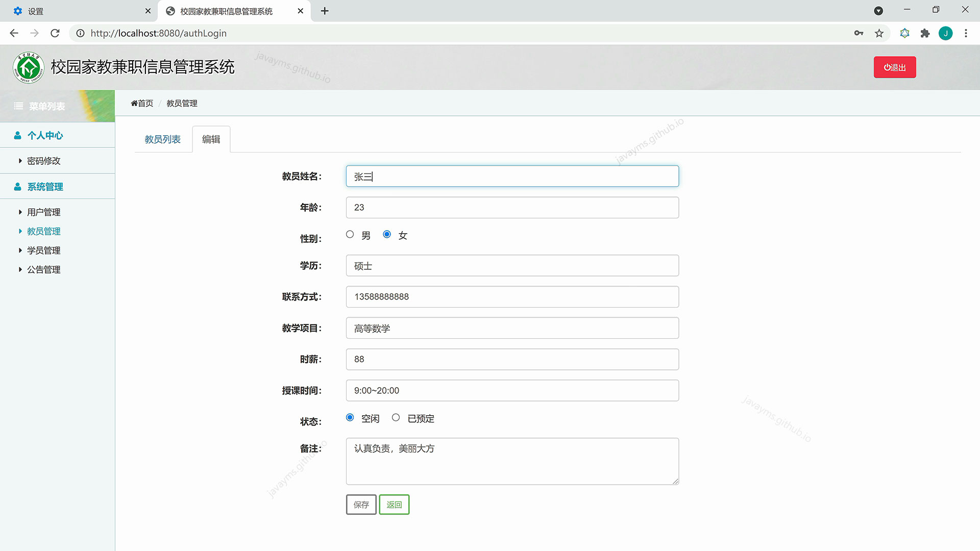980x551 pixels.
Task: Open 学员管理 in sidebar
Action: [x=43, y=251]
